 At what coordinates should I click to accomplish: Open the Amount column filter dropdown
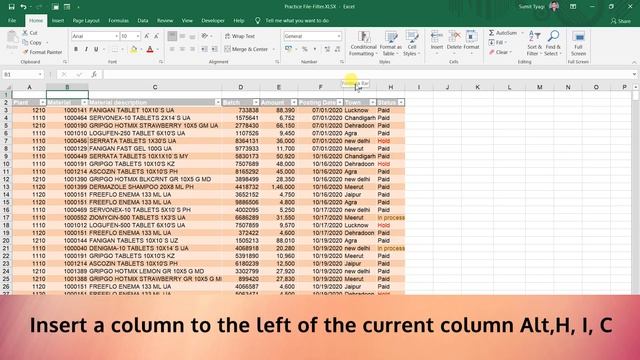point(293,102)
